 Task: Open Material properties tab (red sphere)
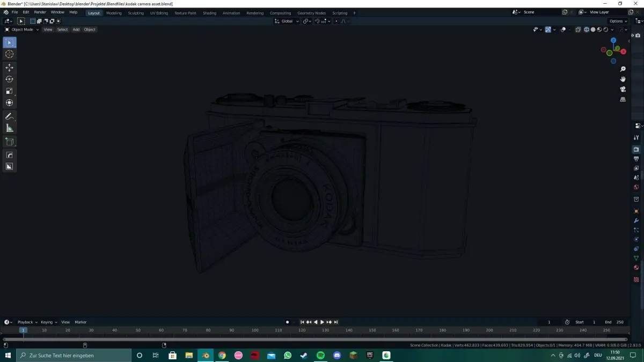coord(636,268)
